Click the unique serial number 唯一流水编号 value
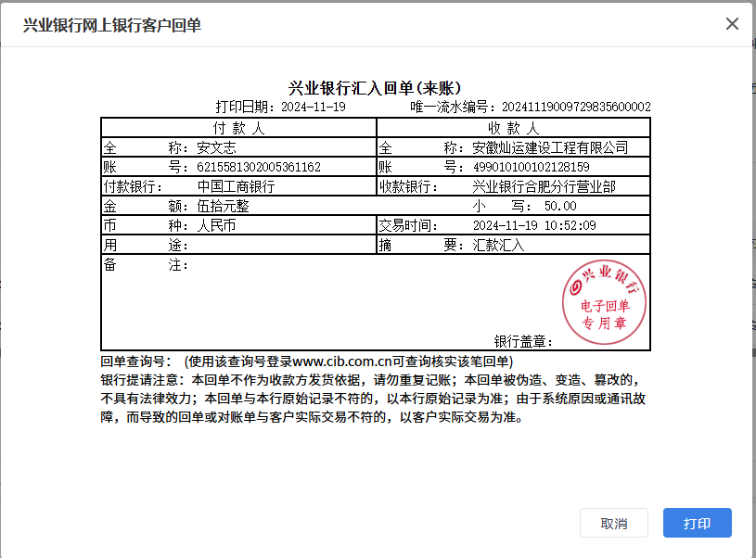Image resolution: width=756 pixels, height=558 pixels. 575,108
